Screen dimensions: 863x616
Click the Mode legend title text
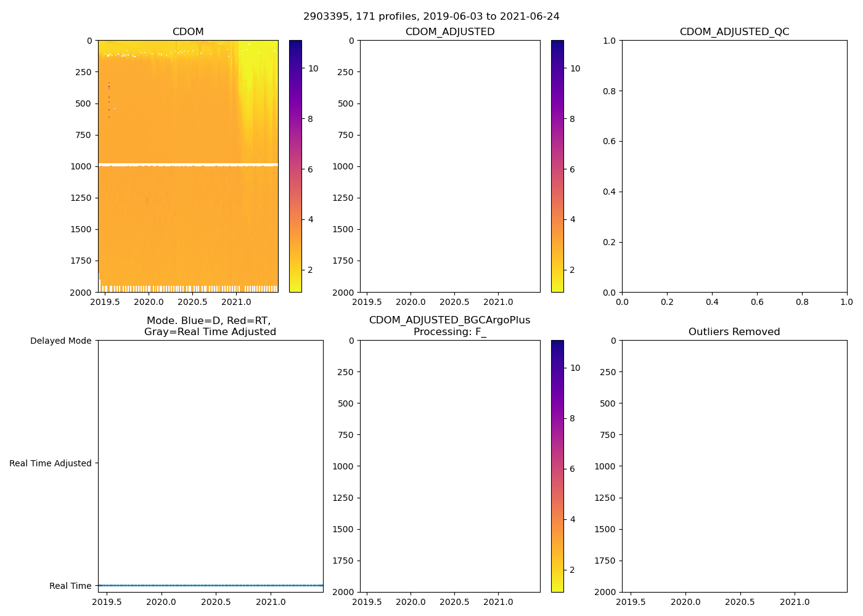(210, 326)
